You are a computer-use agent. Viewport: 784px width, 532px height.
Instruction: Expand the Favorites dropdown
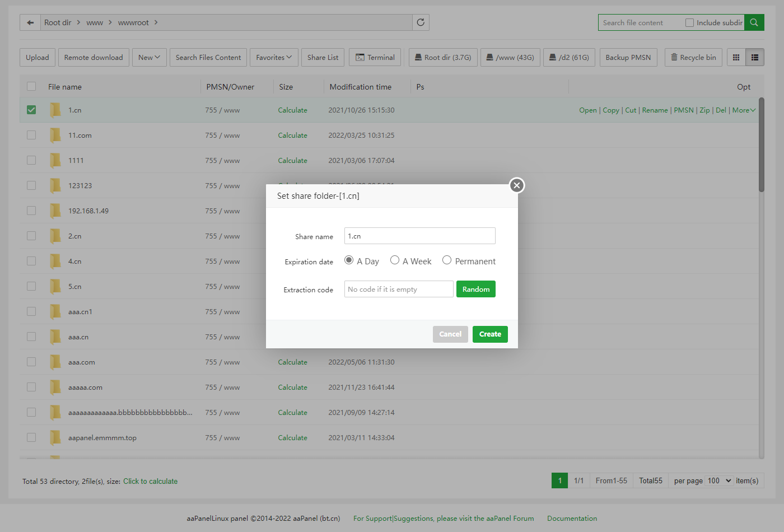pos(274,57)
